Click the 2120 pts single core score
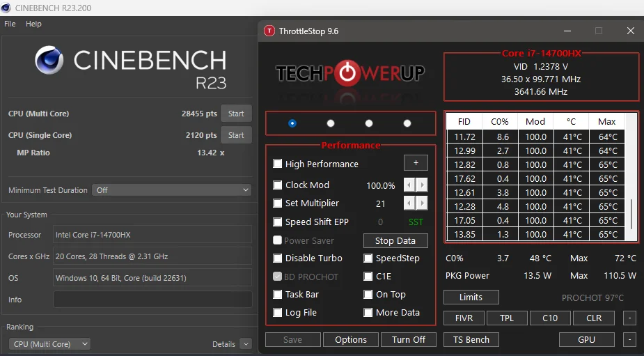This screenshot has height=356, width=644. 201,135
